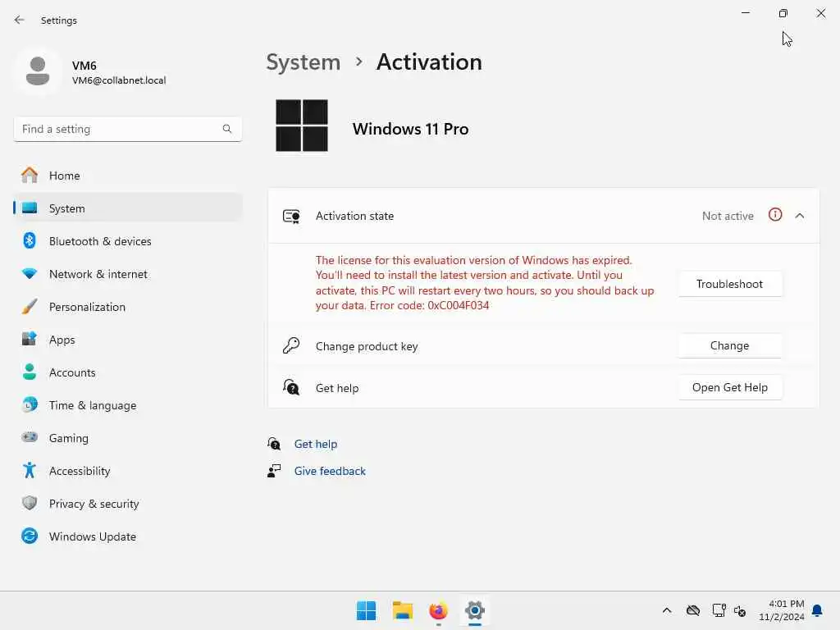Click the Get help headset icon in card
Viewport: 840px width, 630px height.
[x=291, y=387]
